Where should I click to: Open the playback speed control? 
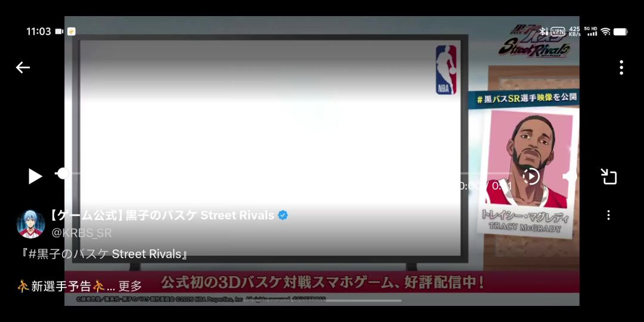pyautogui.click(x=531, y=176)
